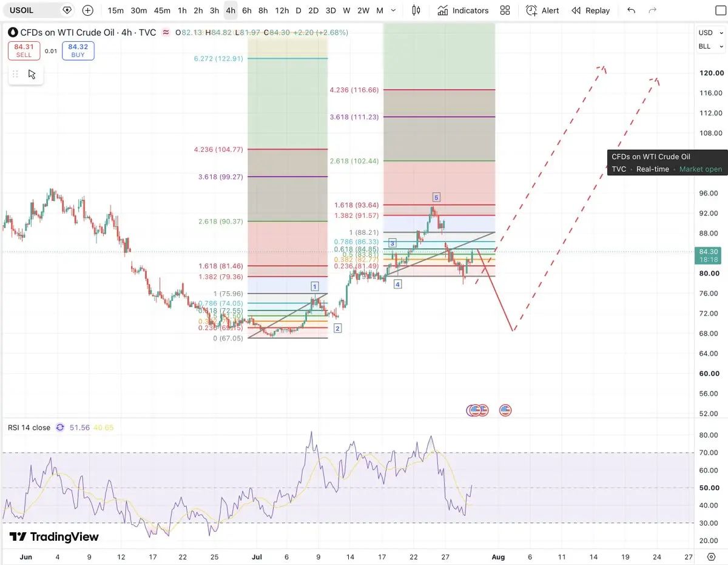Click the 4.236 (116.66) Fibonacci level

pyautogui.click(x=354, y=90)
